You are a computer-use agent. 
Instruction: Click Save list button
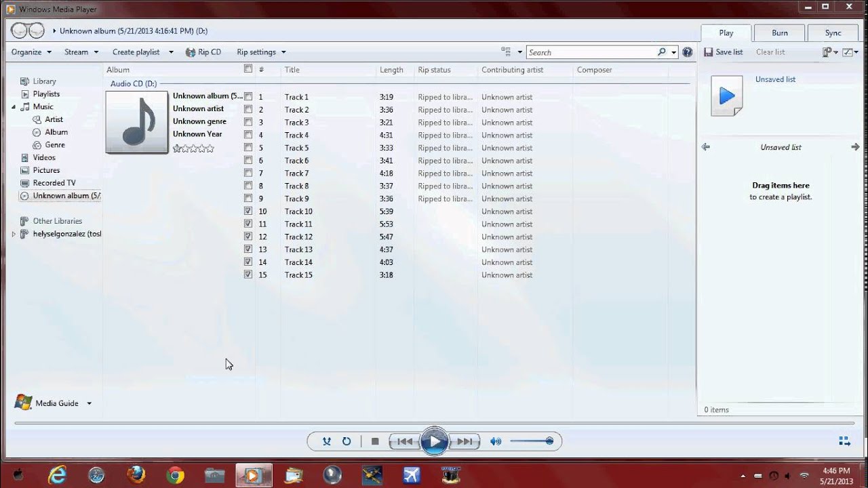coord(723,52)
